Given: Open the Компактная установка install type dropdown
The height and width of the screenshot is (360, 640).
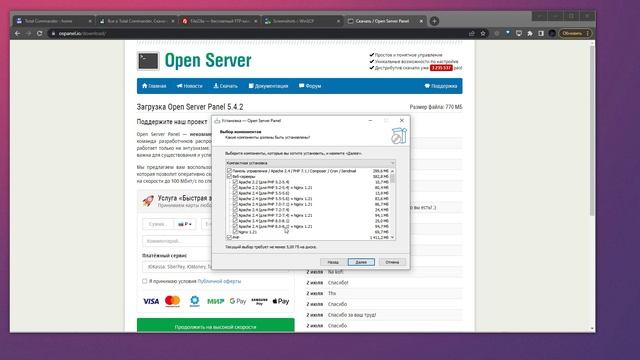Looking at the screenshot, I should point(310,163).
